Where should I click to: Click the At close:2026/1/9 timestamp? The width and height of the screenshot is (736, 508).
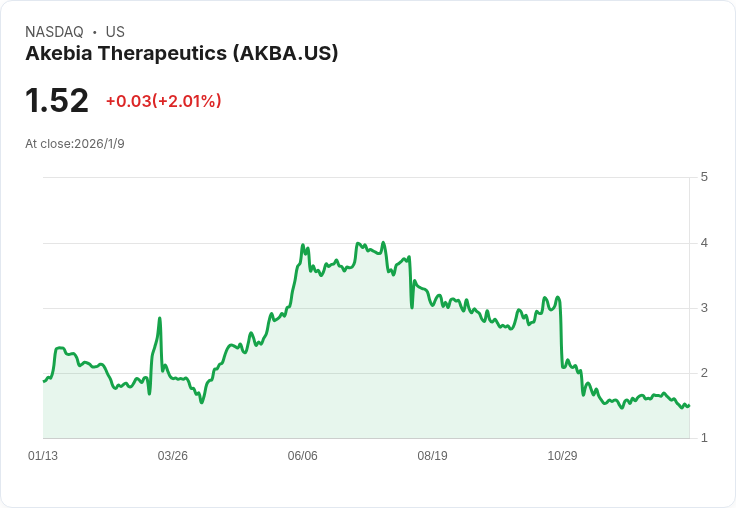pos(75,144)
